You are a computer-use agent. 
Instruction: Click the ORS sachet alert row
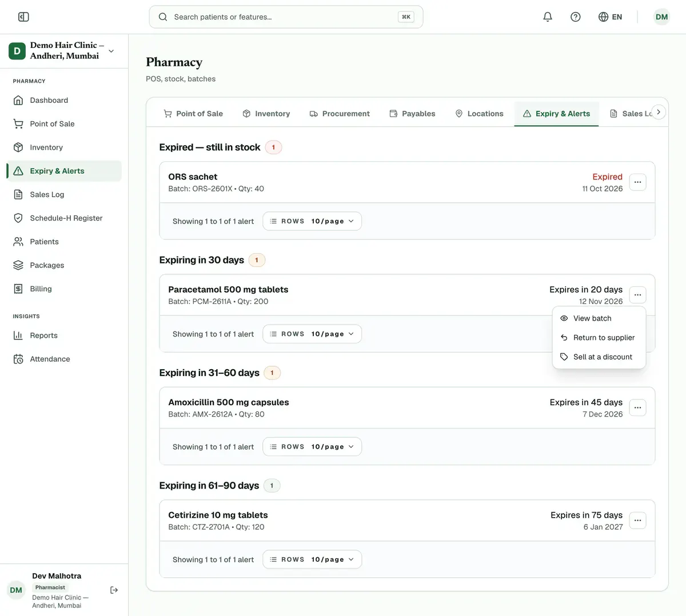click(407, 182)
